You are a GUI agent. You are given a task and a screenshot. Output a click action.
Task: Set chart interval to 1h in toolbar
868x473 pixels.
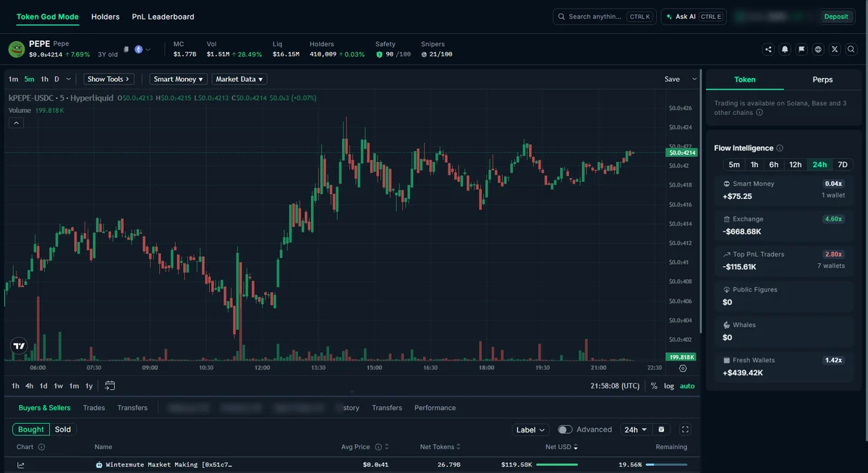pyautogui.click(x=45, y=79)
